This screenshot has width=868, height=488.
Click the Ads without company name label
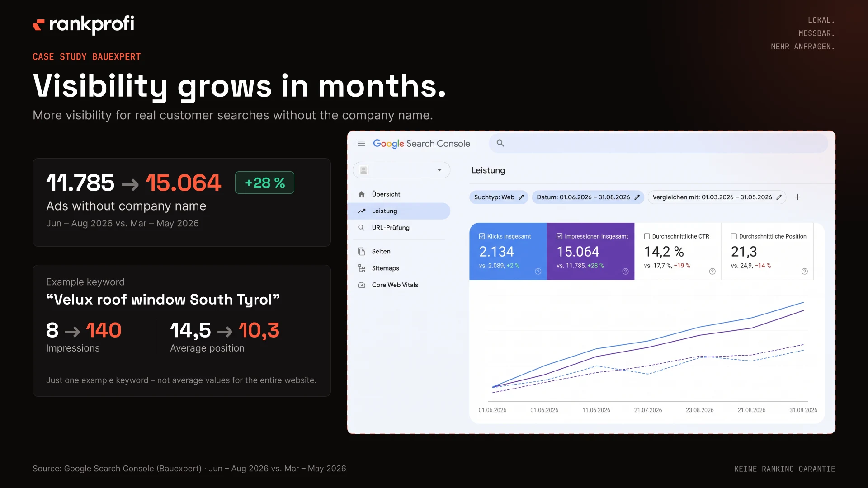pos(126,206)
